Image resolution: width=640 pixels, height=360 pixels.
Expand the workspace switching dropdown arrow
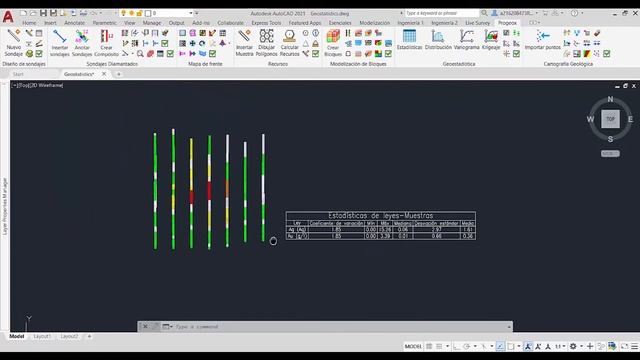click(581, 346)
